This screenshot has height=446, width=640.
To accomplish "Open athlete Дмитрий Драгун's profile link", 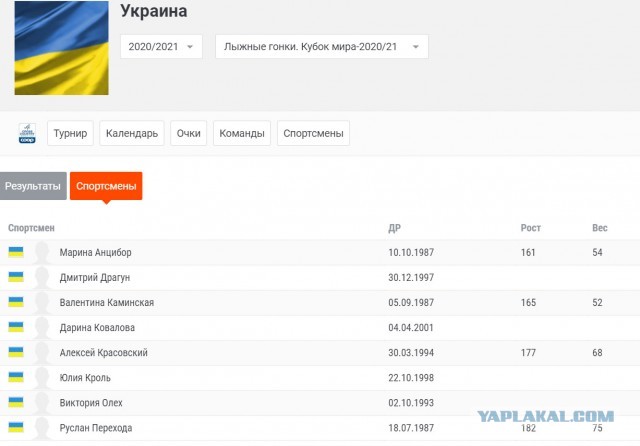I will coord(95,277).
